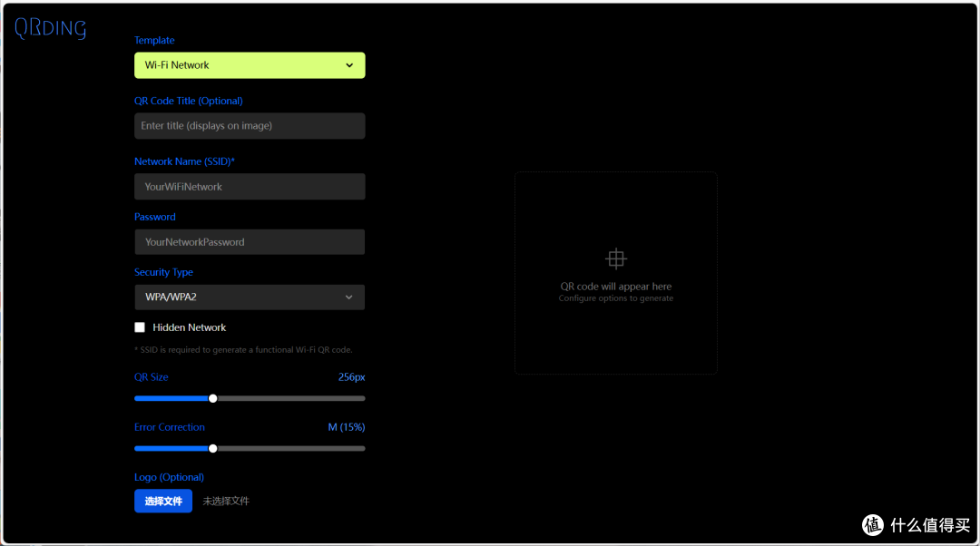
Task: Click the M (15%) error correction value
Action: click(347, 427)
